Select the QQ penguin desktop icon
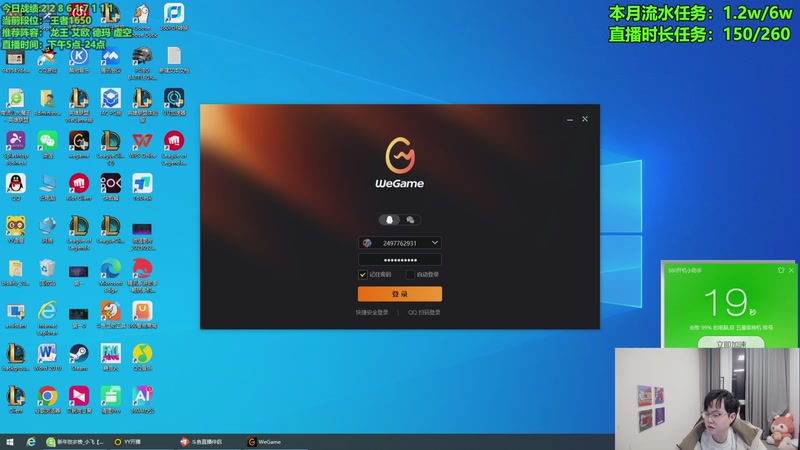Image resolution: width=800 pixels, height=450 pixels. 16,187
